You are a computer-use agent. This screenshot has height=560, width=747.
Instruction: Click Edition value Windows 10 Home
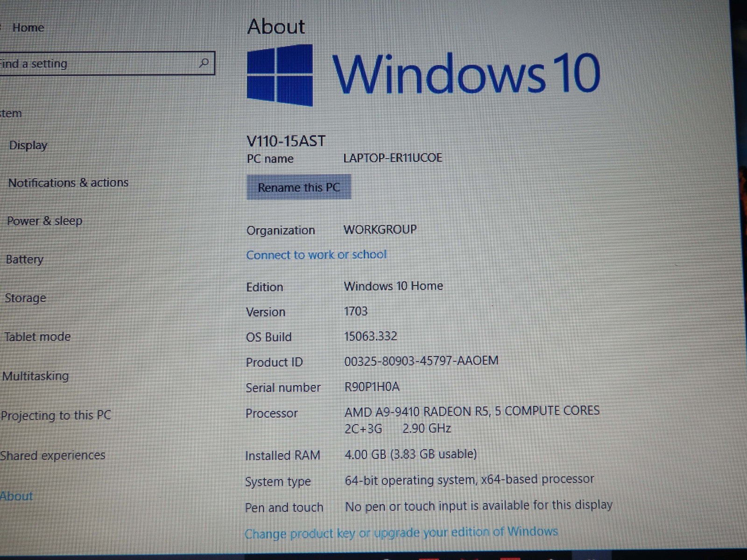(394, 286)
